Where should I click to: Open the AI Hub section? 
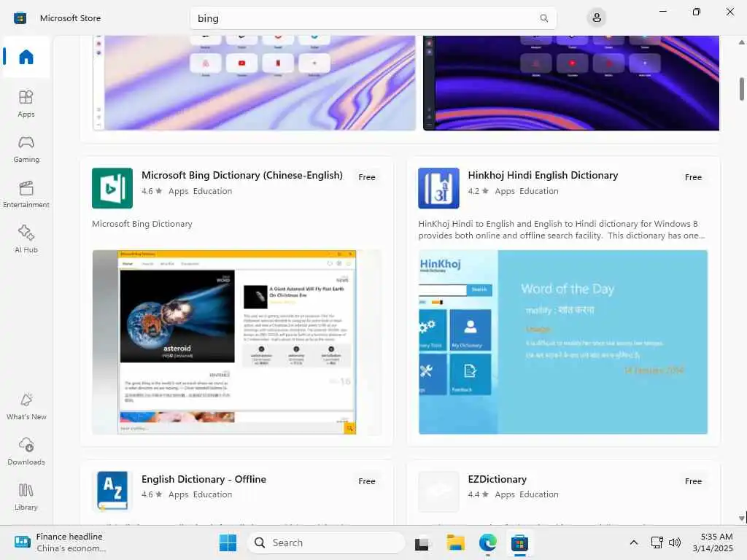click(26, 239)
